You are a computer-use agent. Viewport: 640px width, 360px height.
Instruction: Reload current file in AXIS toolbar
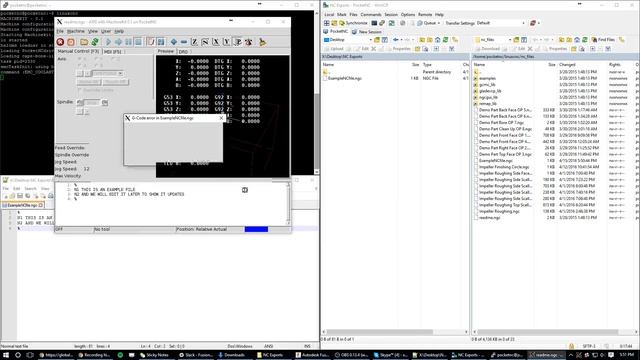tap(95, 42)
